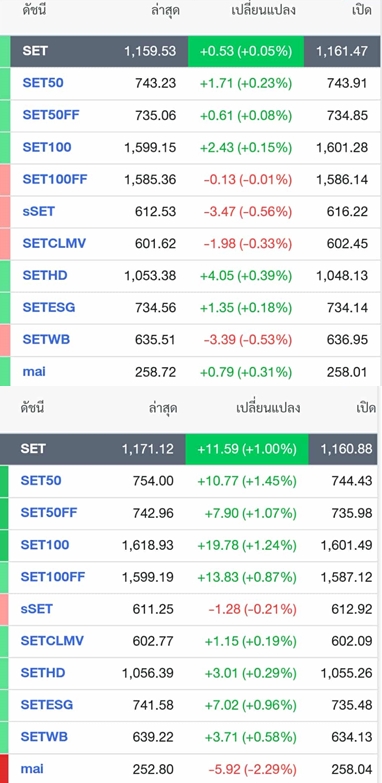Viewport: 382px width, 783px height.
Task: Open SETCLMV link with -1.98 change
Action: [x=54, y=244]
